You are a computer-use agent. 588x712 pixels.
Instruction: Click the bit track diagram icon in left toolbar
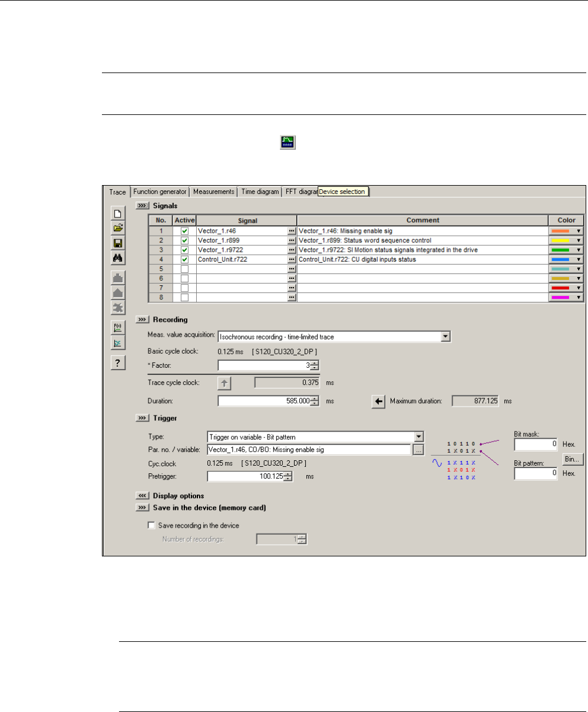coord(118,343)
